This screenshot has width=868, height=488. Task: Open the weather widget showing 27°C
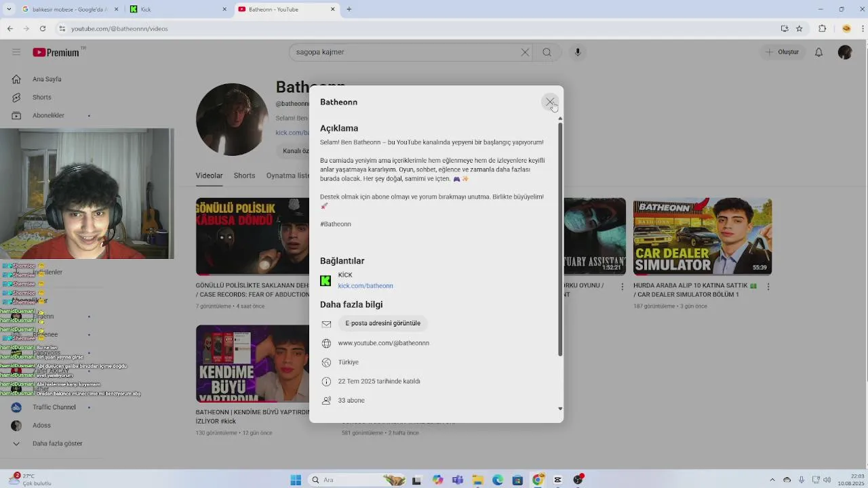coord(31,480)
